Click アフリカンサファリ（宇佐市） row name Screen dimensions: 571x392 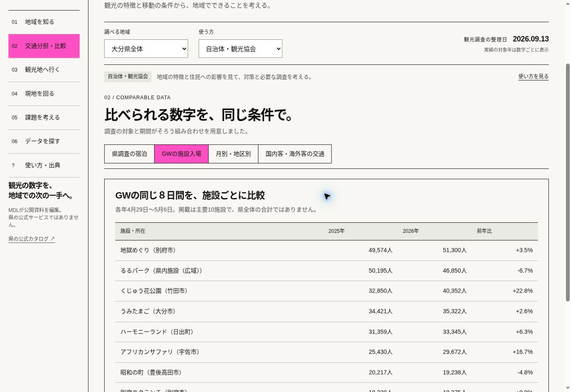160,352
